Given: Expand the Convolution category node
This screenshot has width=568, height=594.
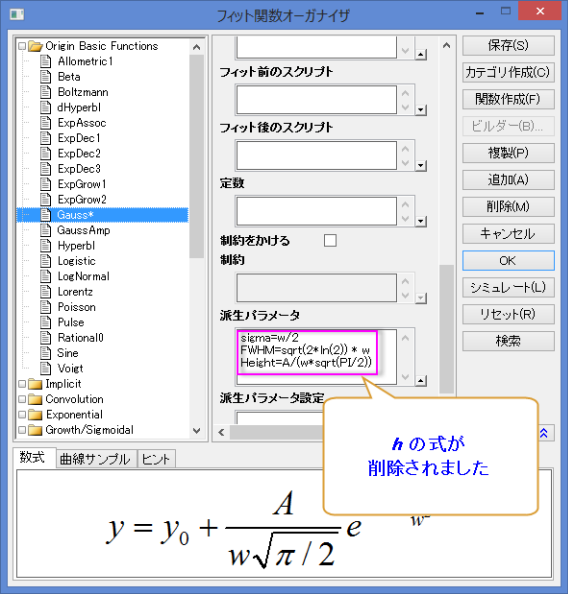Looking at the screenshot, I should (x=22, y=399).
